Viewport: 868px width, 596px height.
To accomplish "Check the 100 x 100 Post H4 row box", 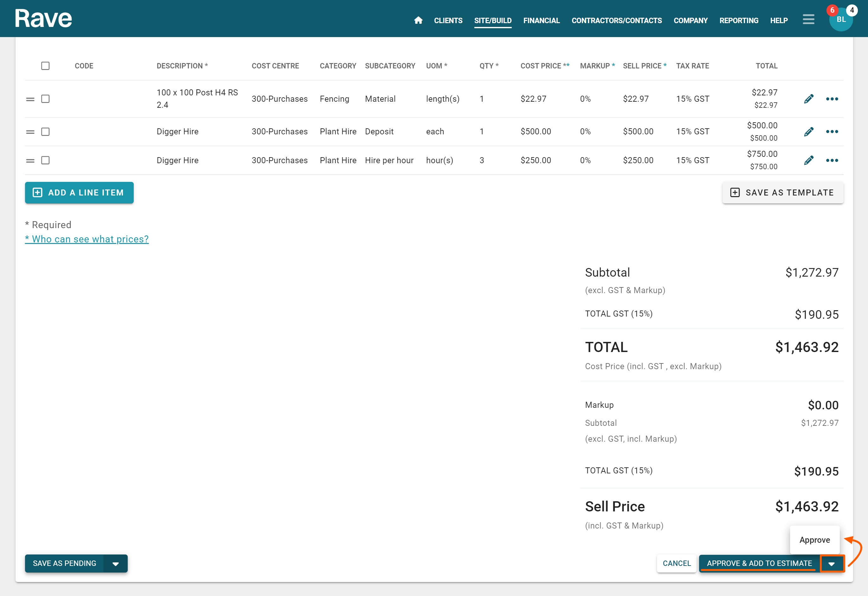I will [45, 99].
